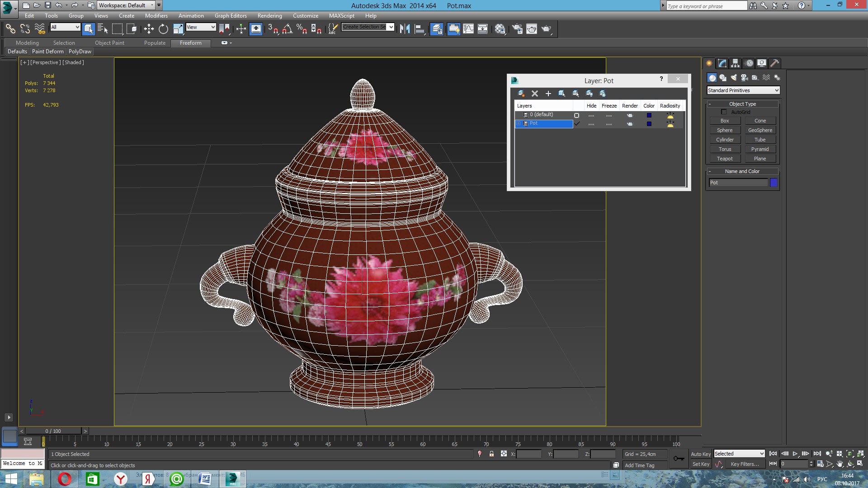
Task: Activate the Select and Rotate tool
Action: 163,29
